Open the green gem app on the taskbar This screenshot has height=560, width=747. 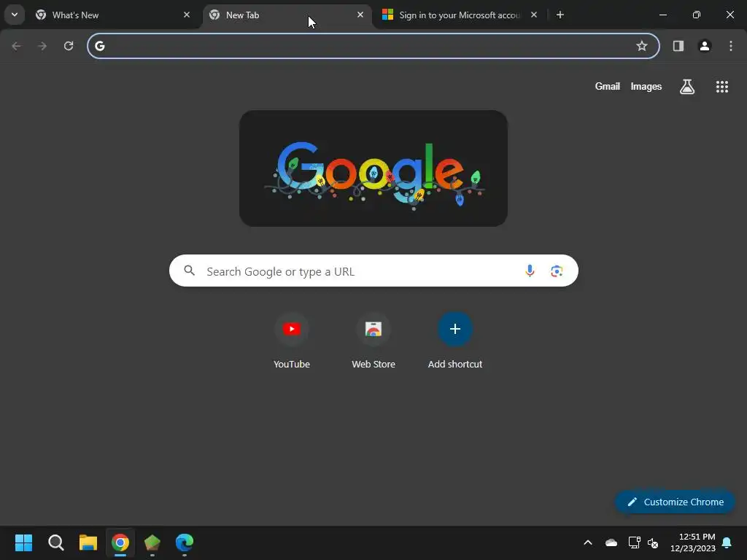[x=152, y=542]
